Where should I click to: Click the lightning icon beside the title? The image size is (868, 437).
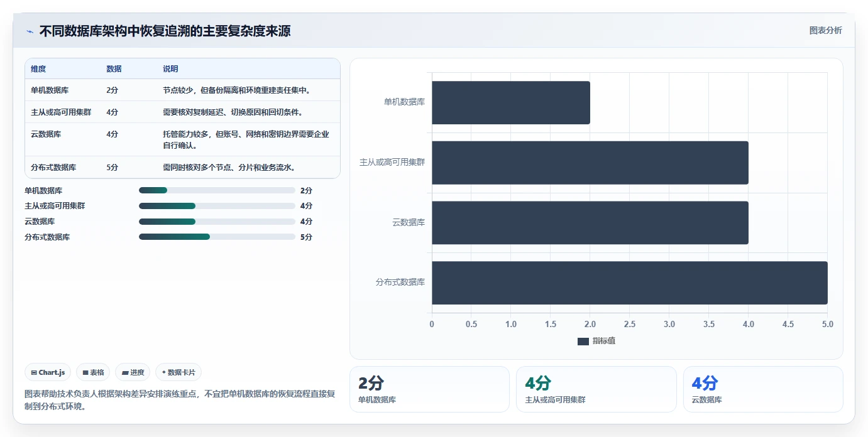pyautogui.click(x=30, y=31)
